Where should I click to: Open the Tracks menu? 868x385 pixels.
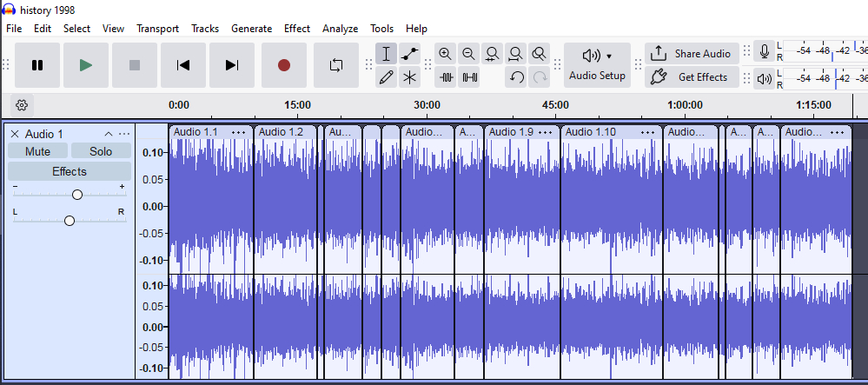[x=205, y=29]
